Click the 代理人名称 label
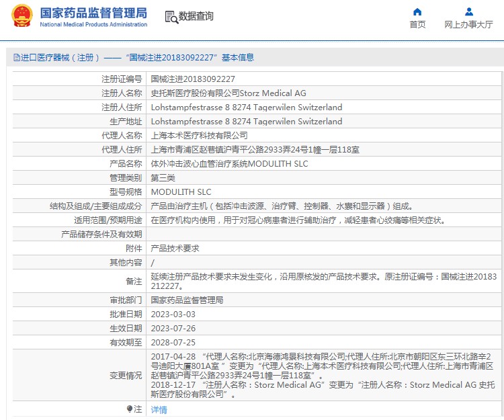The height and width of the screenshot is (420, 504). (x=122, y=136)
